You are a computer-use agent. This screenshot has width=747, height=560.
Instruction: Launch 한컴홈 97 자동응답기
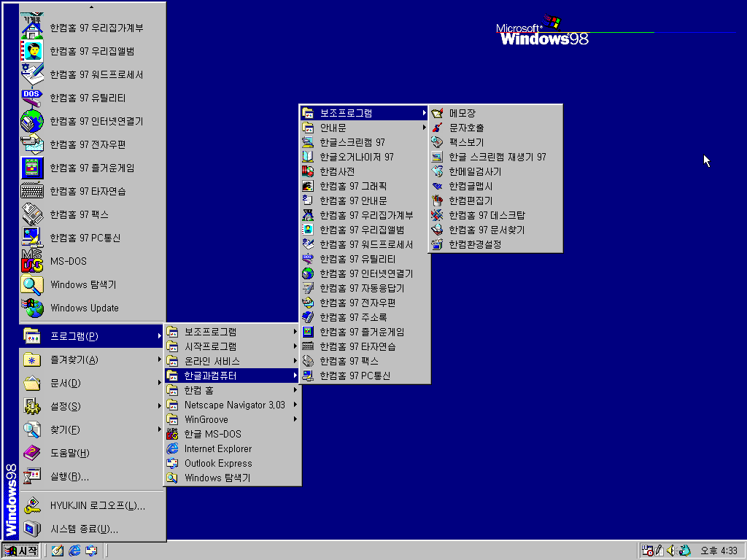pos(365,288)
